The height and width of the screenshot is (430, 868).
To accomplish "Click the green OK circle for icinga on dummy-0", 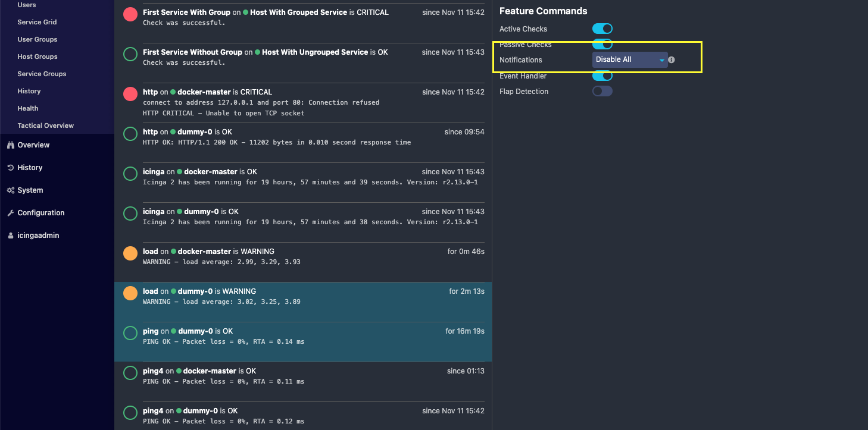I will (130, 214).
